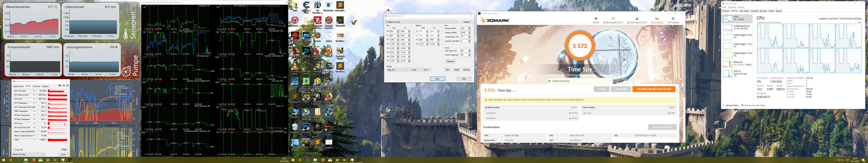Viewport: 868px width, 163px height.
Task: Select MSI Afterburner desktop icon
Action: tap(306, 114)
